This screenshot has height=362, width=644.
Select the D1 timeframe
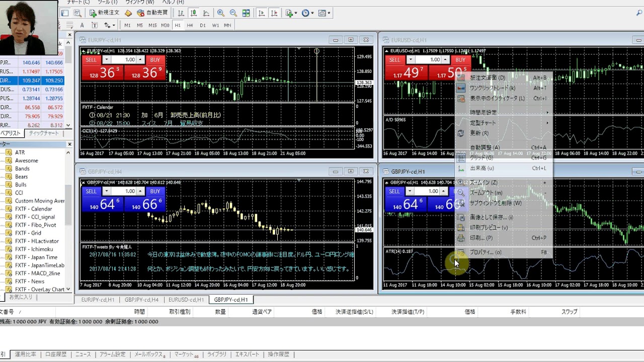pos(203,25)
